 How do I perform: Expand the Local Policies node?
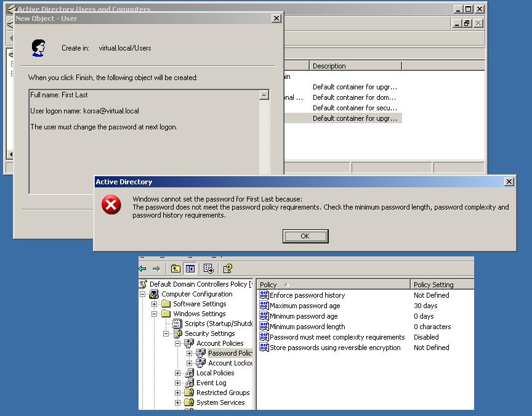(x=177, y=373)
